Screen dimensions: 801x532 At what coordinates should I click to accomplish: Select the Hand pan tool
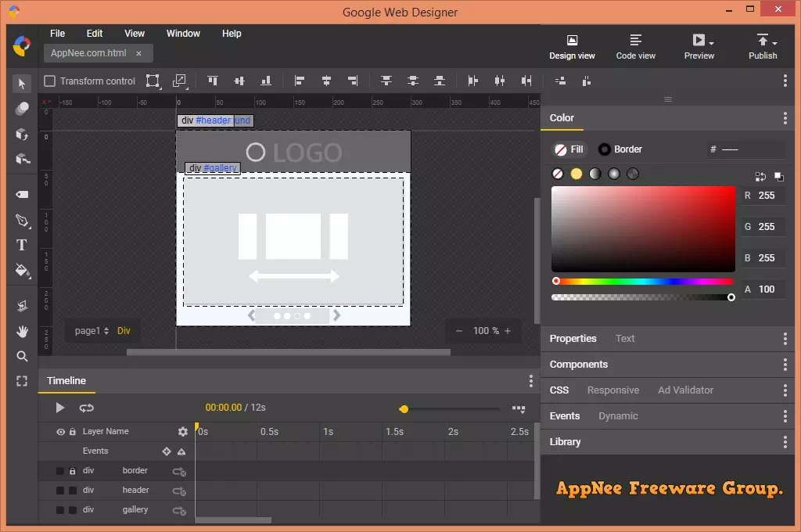[x=21, y=332]
